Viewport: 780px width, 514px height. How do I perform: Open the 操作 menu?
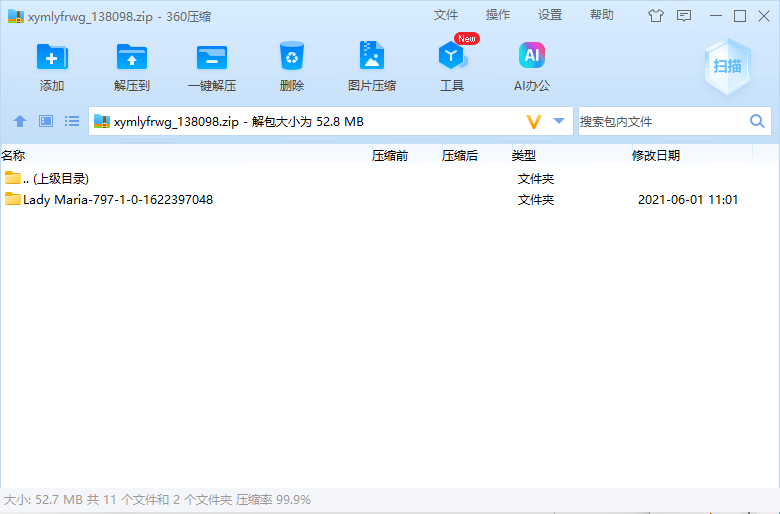pos(497,15)
